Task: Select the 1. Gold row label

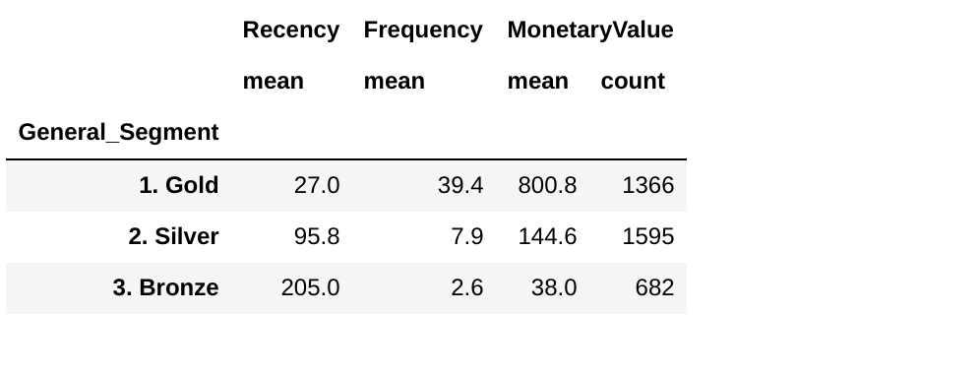Action: (179, 185)
